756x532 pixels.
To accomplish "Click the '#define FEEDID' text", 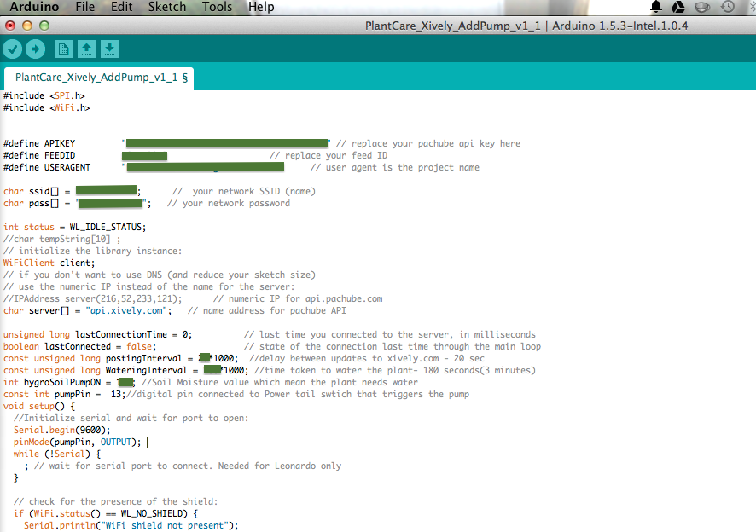I will coord(39,156).
